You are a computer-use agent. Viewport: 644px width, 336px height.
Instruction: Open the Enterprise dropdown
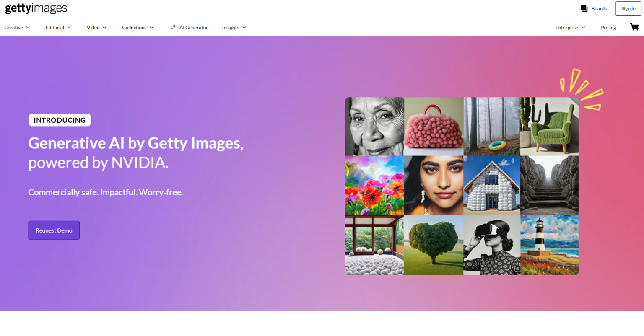point(570,28)
